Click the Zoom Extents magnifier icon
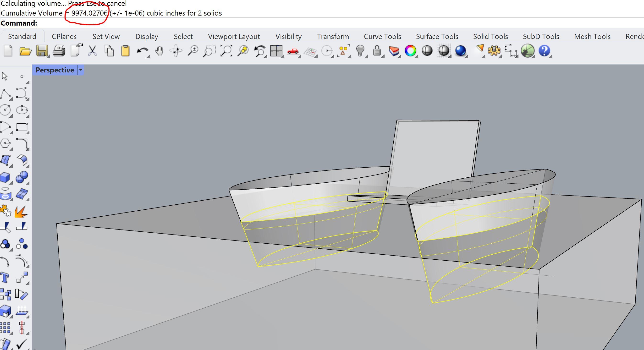Viewport: 644px width, 350px height. tap(226, 51)
